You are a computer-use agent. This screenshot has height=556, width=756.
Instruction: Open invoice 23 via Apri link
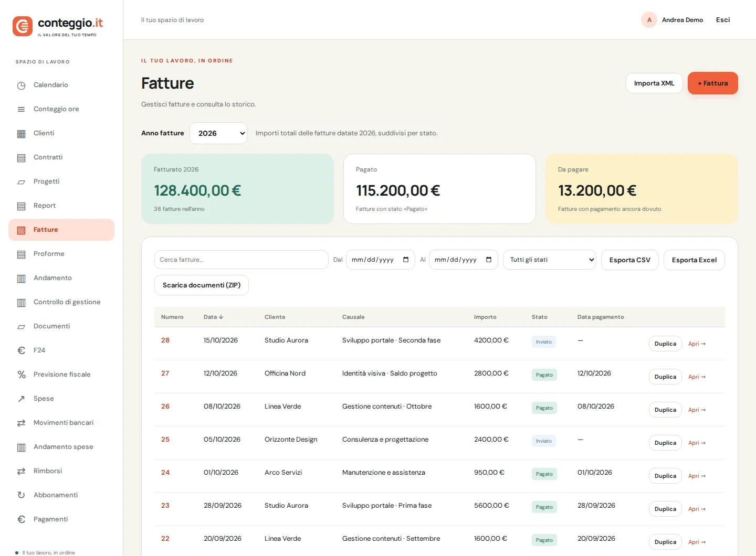point(697,509)
